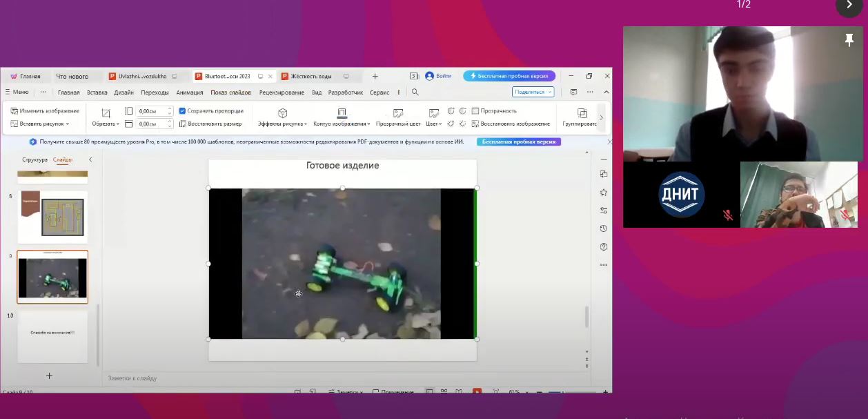Open Эффекты рисунка picture effects
868x419 pixels.
[x=282, y=117]
